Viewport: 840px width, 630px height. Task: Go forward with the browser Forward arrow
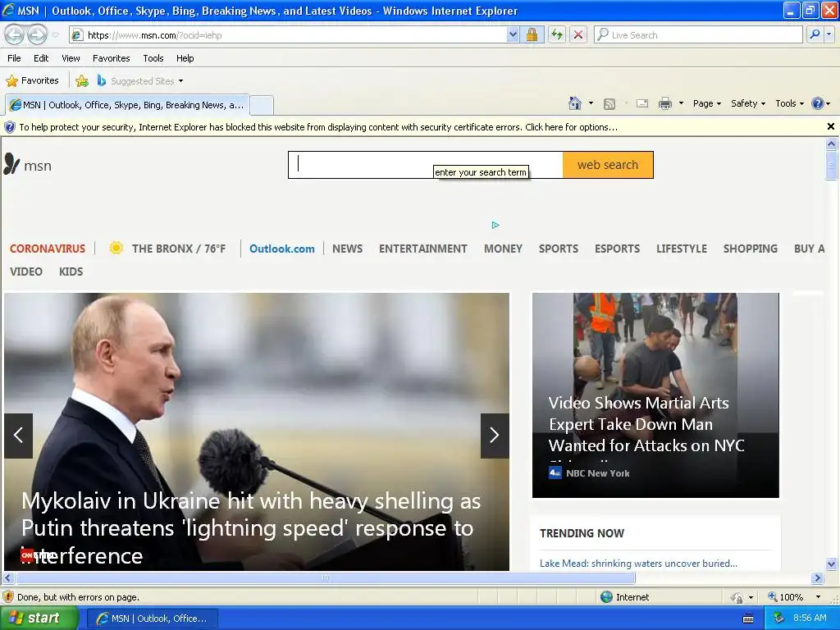pos(37,34)
